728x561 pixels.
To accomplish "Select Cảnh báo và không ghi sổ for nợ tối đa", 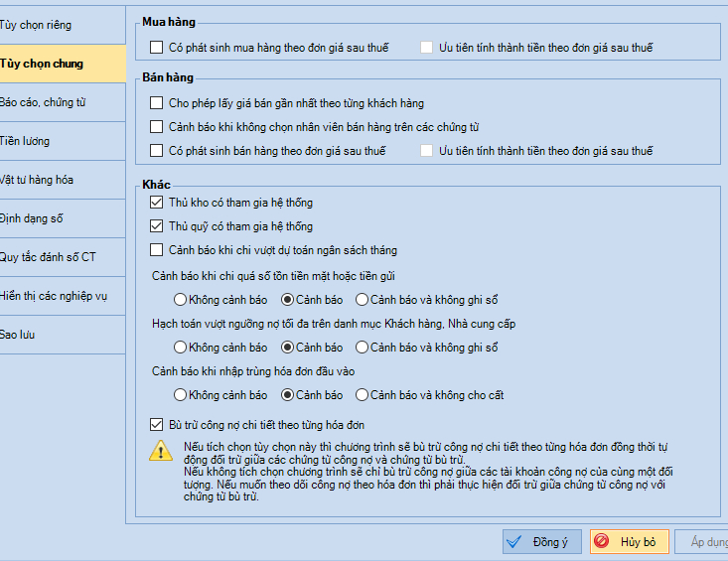I will tap(363, 348).
